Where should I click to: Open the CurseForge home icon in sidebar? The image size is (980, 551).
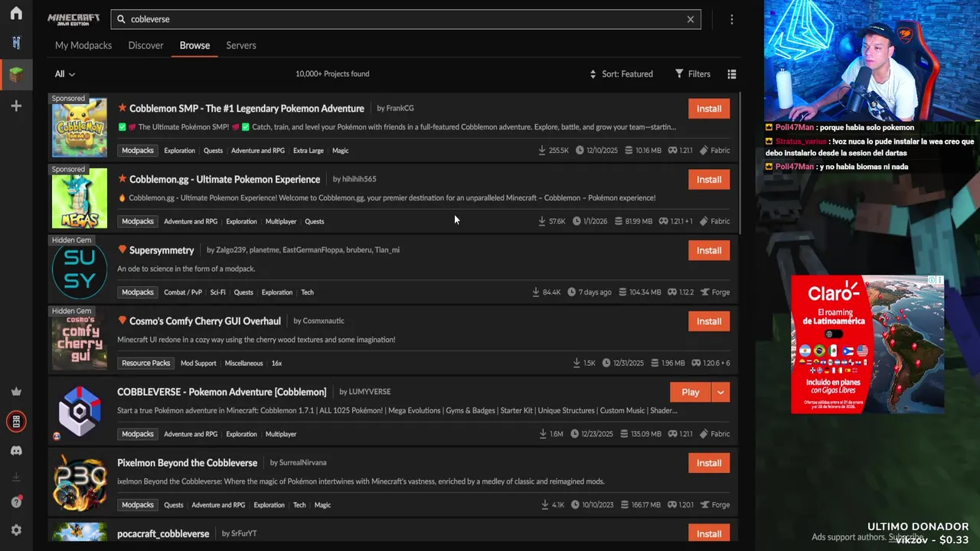pos(16,14)
